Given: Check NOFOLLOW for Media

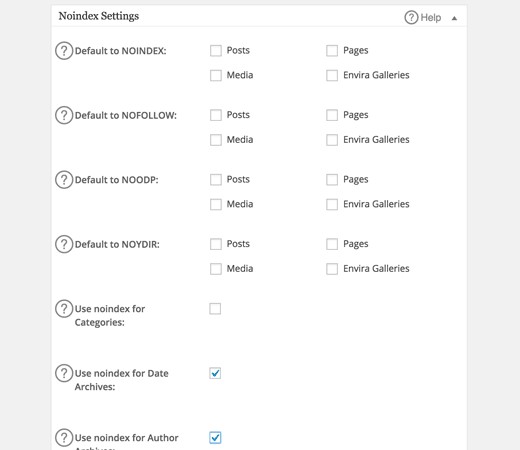Looking at the screenshot, I should 216,140.
